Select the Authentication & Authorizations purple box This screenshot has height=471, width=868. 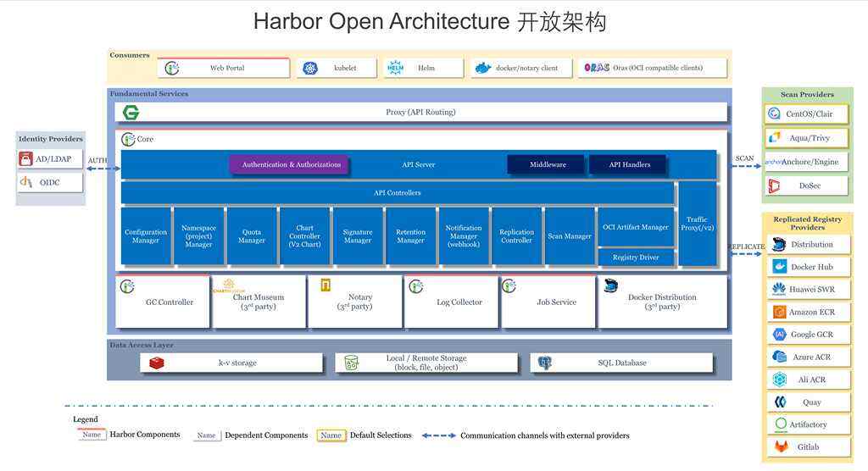coord(289,165)
